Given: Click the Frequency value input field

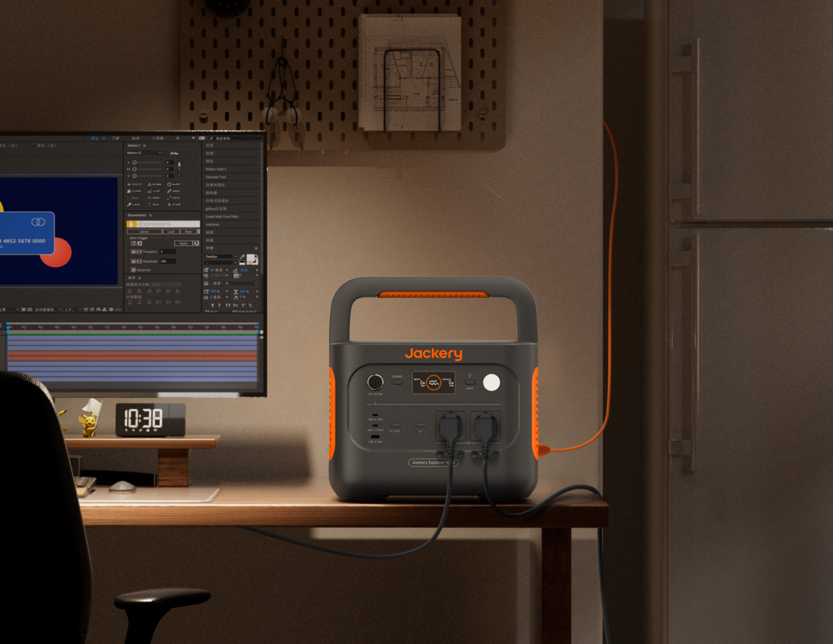Looking at the screenshot, I should pos(167,251).
